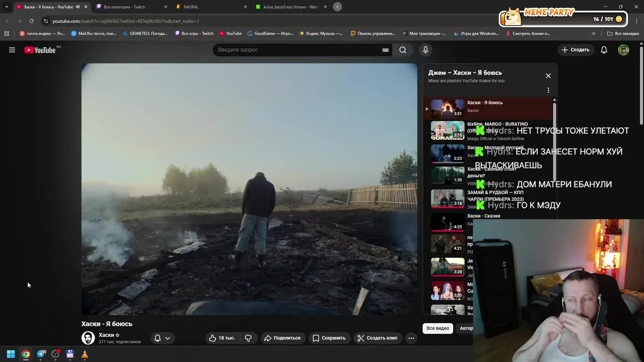Share the video via Поделиться
644x362 pixels.
[x=282, y=338]
